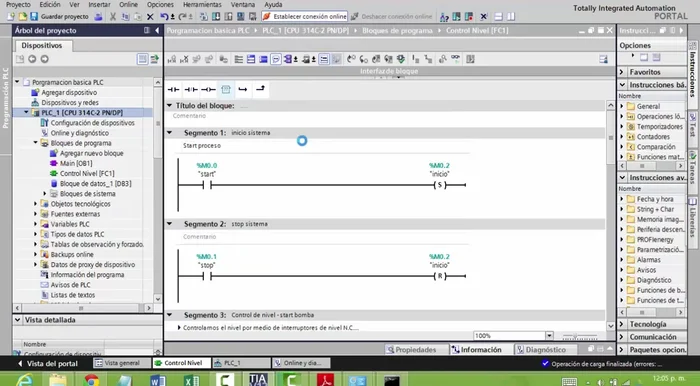Expand the Favoritos section in Instrucciones
This screenshot has width=700, height=386.
point(622,72)
